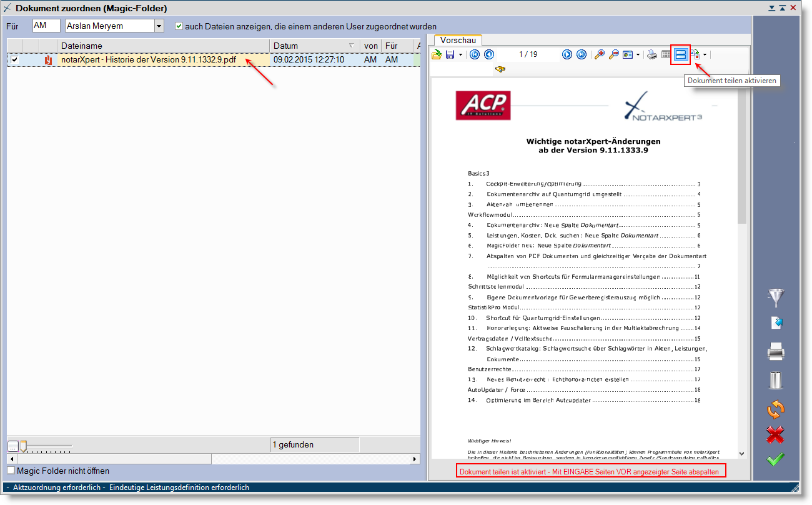Go to next page of the preview
This screenshot has width=812, height=505.
pyautogui.click(x=567, y=54)
